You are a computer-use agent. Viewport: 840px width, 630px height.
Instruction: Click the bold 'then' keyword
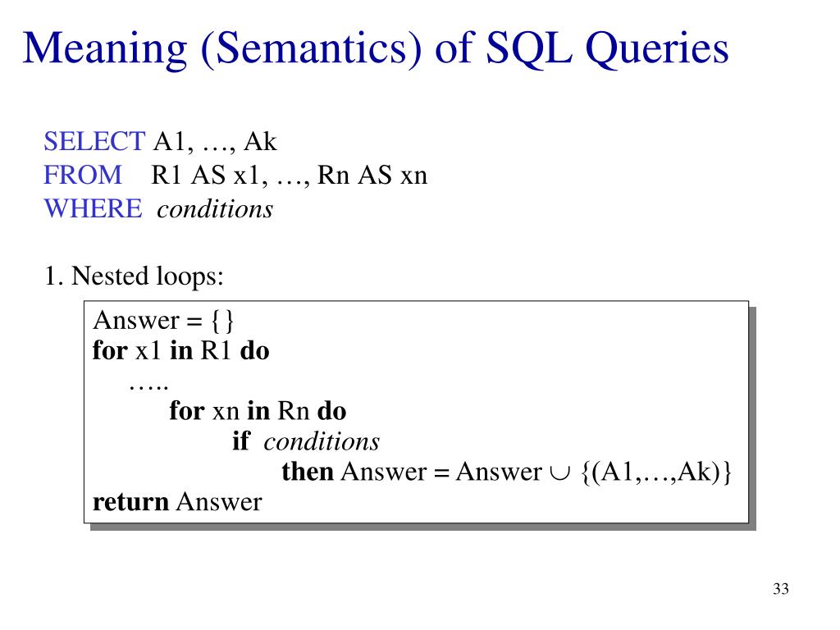(x=308, y=472)
